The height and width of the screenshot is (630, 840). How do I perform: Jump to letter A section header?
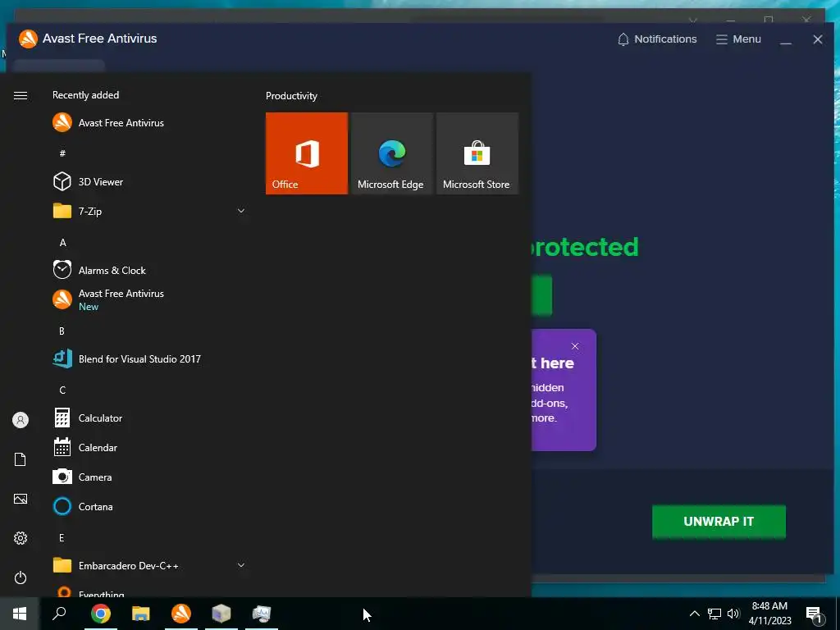[62, 243]
